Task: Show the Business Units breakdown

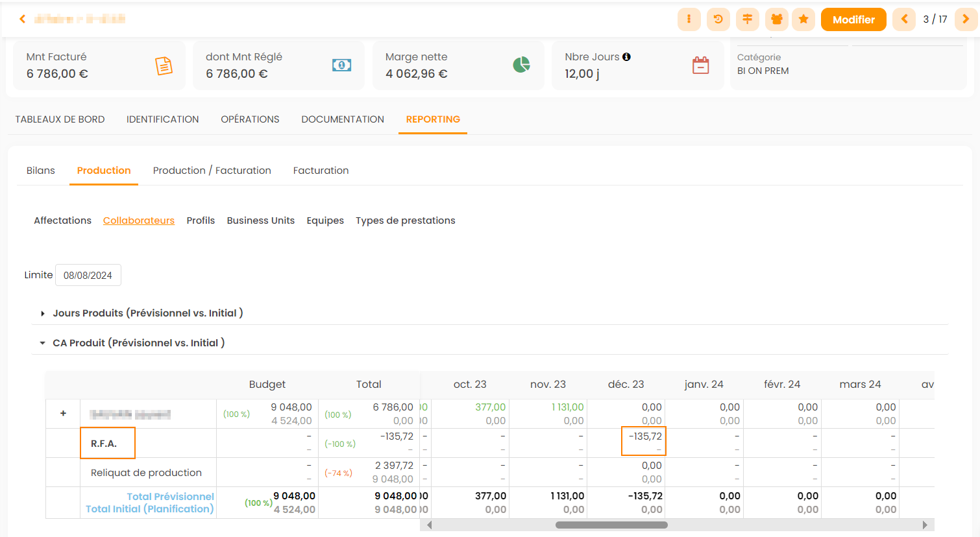Action: [260, 221]
